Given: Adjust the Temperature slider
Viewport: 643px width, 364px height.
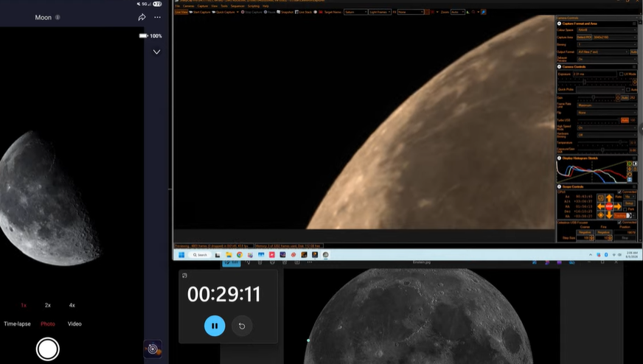Looking at the screenshot, I should 620,143.
